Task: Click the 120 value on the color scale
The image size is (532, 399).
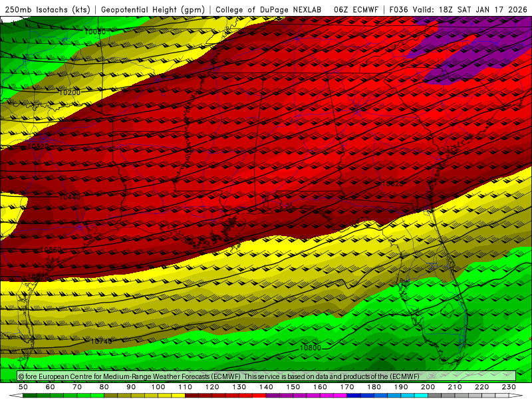Action: point(212,387)
